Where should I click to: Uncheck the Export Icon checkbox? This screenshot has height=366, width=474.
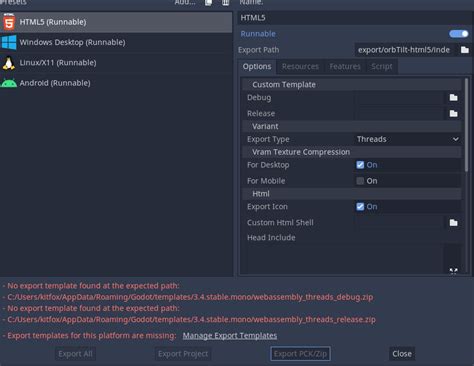click(360, 207)
